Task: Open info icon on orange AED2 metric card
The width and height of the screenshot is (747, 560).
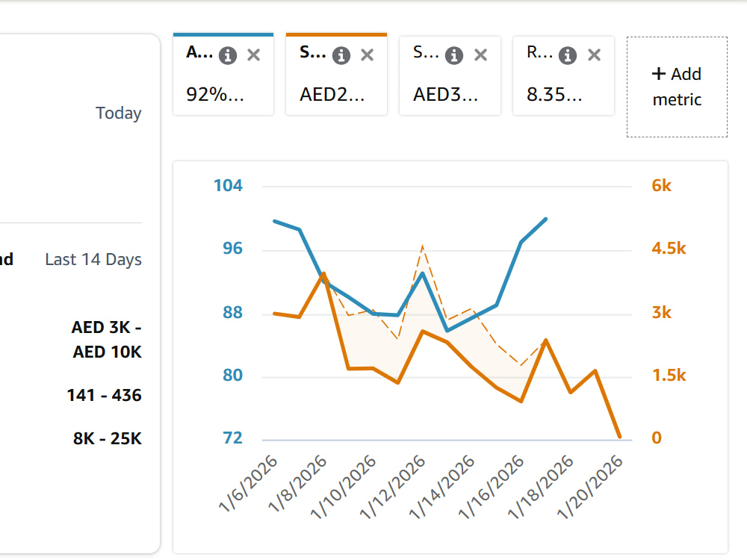Action: 341,56
